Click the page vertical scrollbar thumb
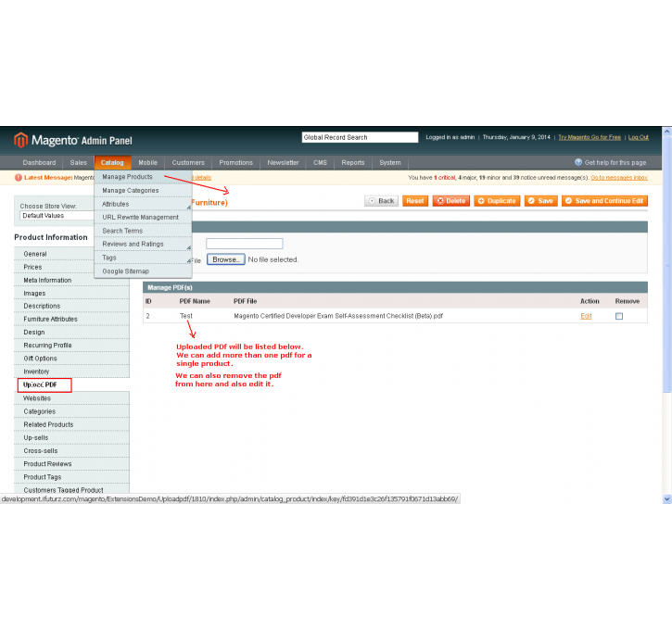This screenshot has width=672, height=630. (x=666, y=264)
